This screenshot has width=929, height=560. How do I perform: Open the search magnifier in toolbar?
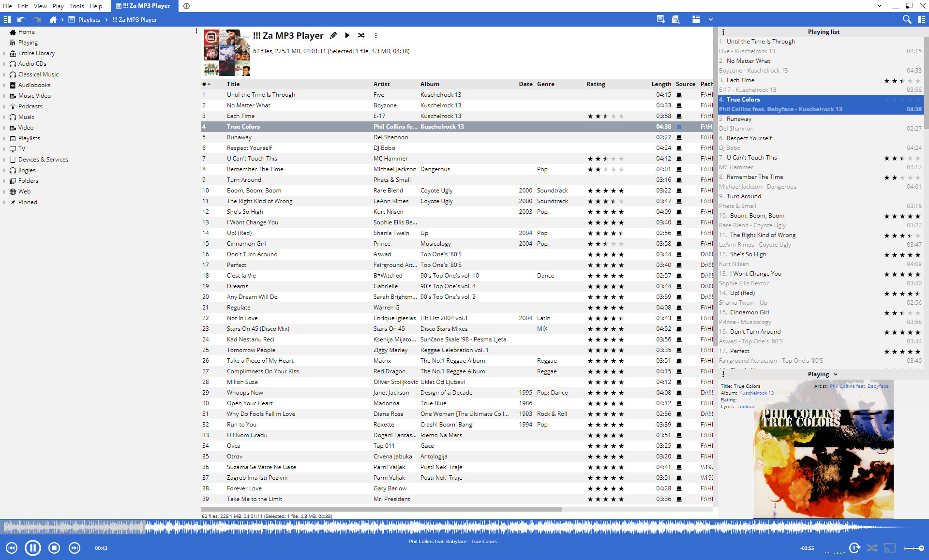pos(907,19)
